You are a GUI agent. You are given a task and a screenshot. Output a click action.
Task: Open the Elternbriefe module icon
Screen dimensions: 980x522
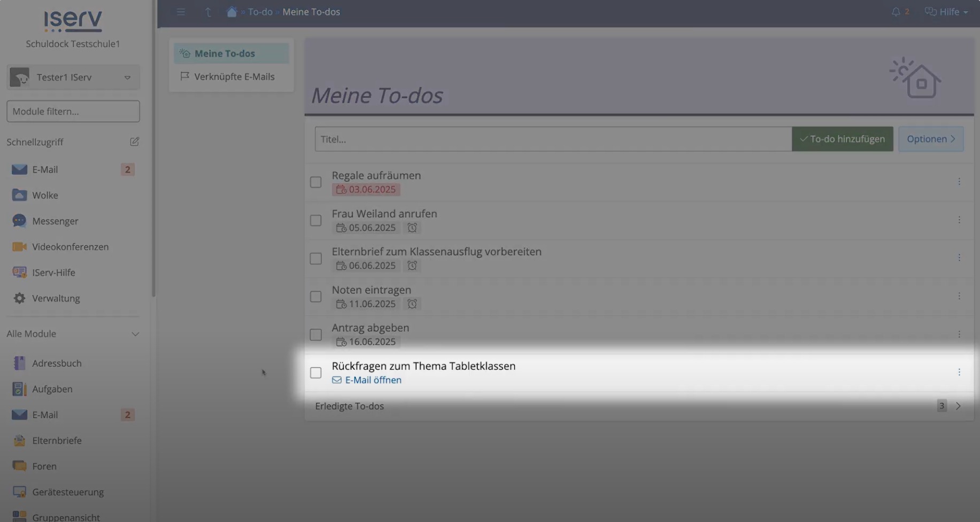click(x=19, y=440)
